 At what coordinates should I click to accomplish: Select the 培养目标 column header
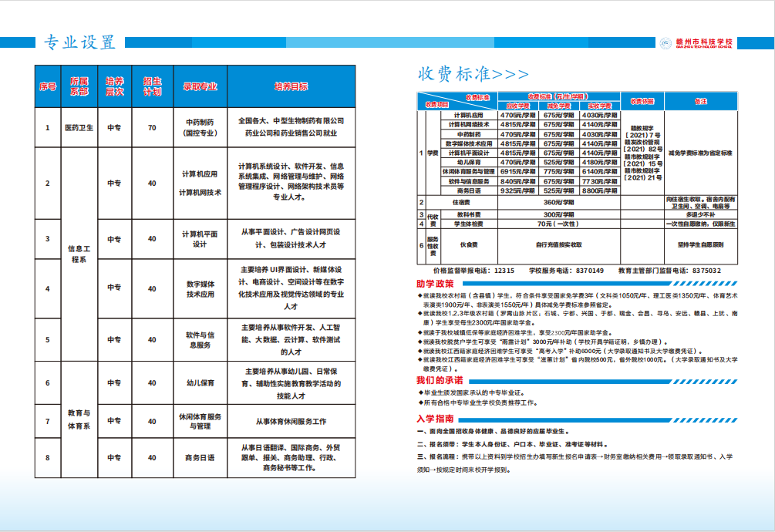(291, 86)
